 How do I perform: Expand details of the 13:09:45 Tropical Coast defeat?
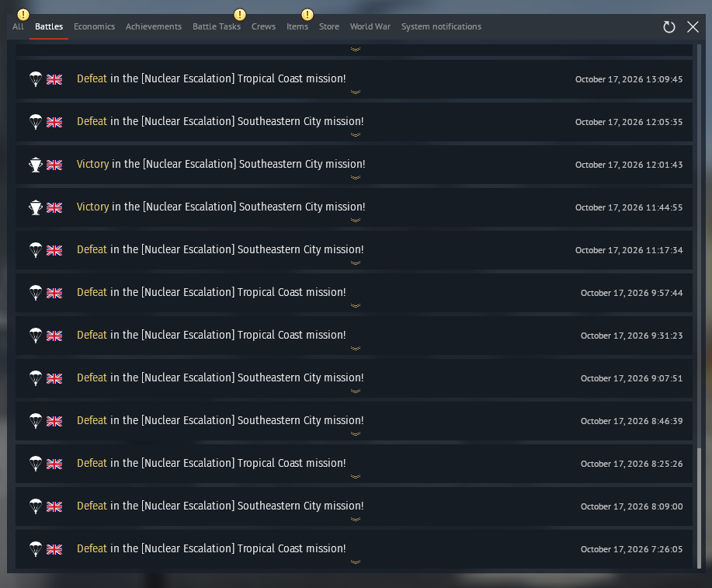(356, 92)
